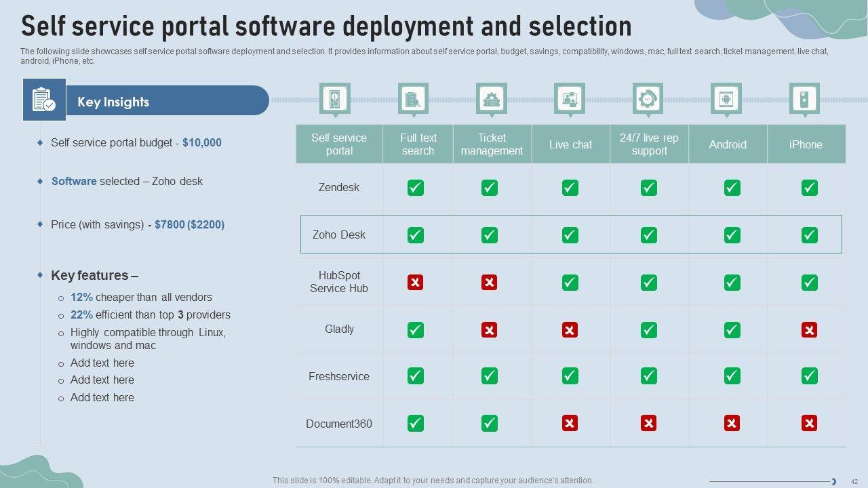Viewport: 868px width, 488px height.
Task: Click the Ticket management column icon
Action: (491, 100)
